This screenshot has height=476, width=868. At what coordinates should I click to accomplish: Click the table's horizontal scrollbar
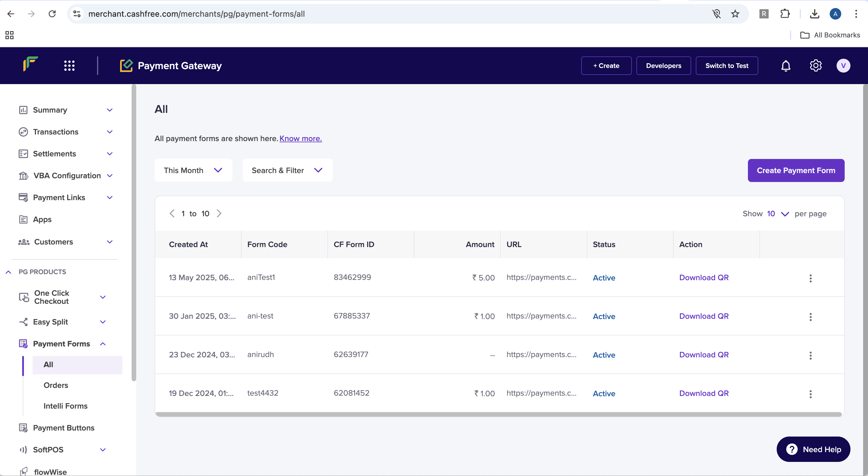pos(498,414)
